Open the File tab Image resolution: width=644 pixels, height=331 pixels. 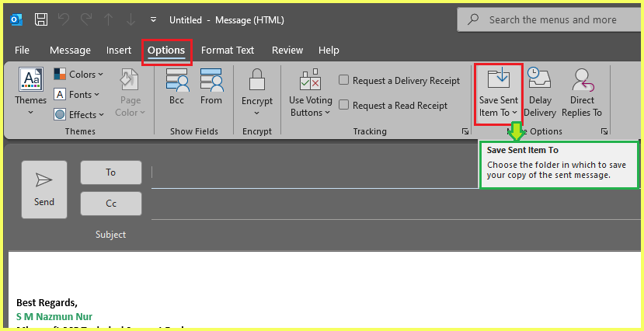coord(22,50)
